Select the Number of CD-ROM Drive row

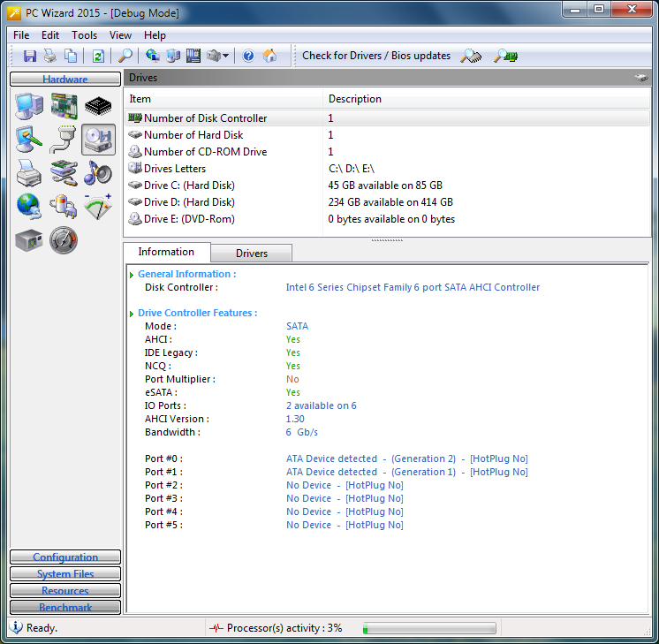387,152
